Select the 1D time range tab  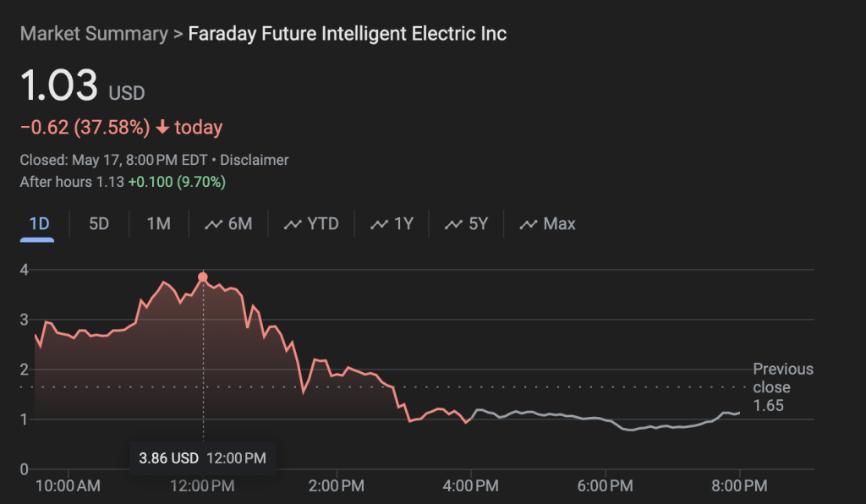(39, 224)
